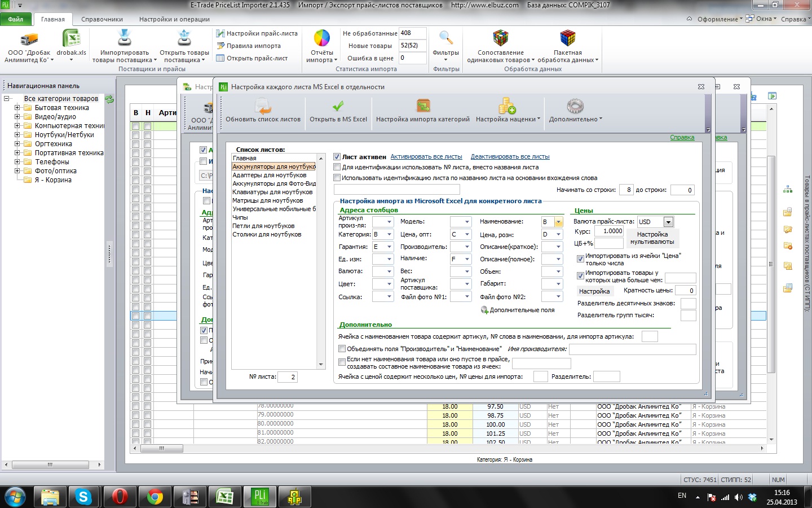The image size is (812, 508).
Task: Open Настройка импорта категорий in the dialog
Action: point(423,111)
